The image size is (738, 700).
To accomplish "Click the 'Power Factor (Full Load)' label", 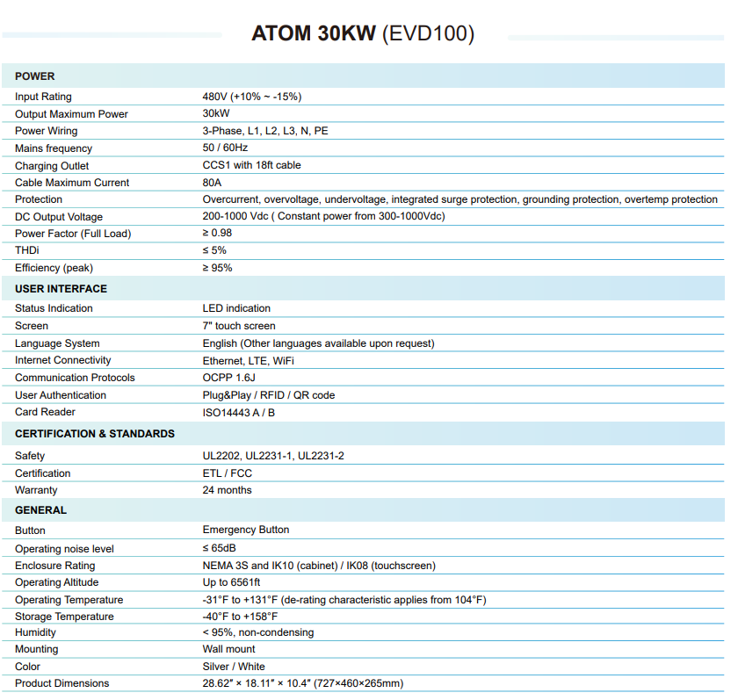I will pyautogui.click(x=73, y=234).
